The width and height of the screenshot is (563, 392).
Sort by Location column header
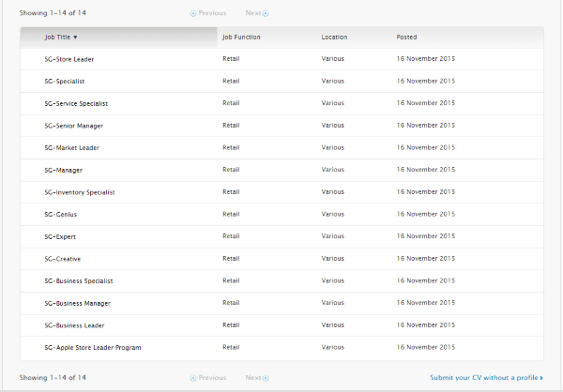tap(334, 38)
